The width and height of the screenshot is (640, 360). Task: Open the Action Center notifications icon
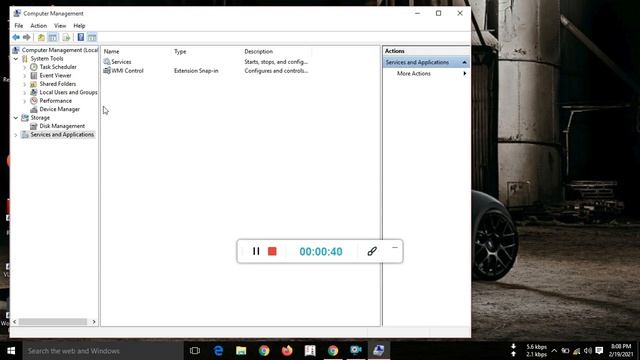(599, 351)
